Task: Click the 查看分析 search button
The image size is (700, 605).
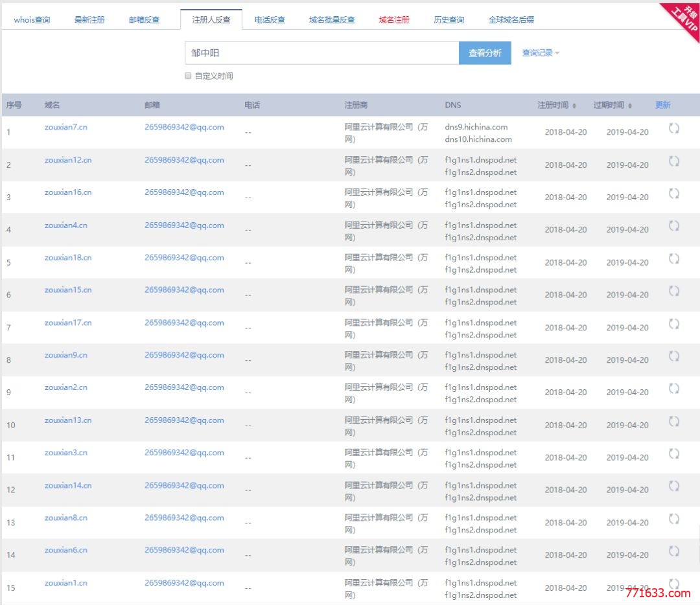Action: [x=485, y=53]
